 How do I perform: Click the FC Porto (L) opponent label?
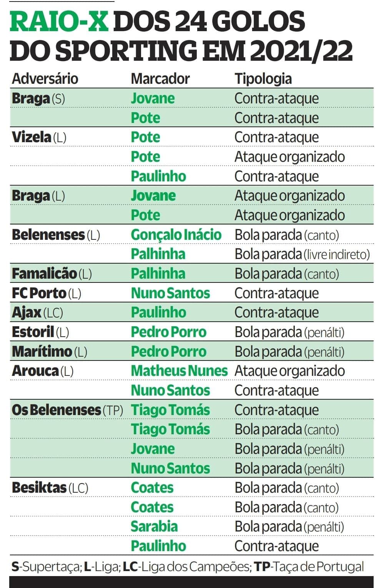click(x=47, y=293)
